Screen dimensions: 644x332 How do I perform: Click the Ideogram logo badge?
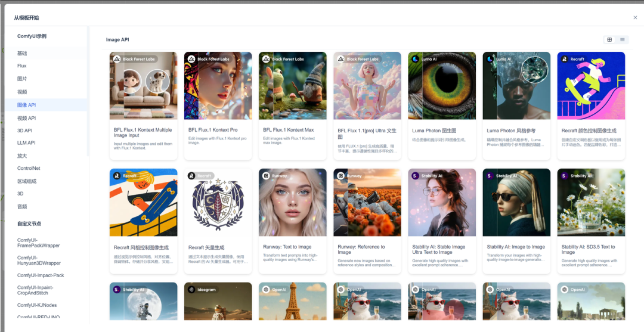[x=191, y=289]
